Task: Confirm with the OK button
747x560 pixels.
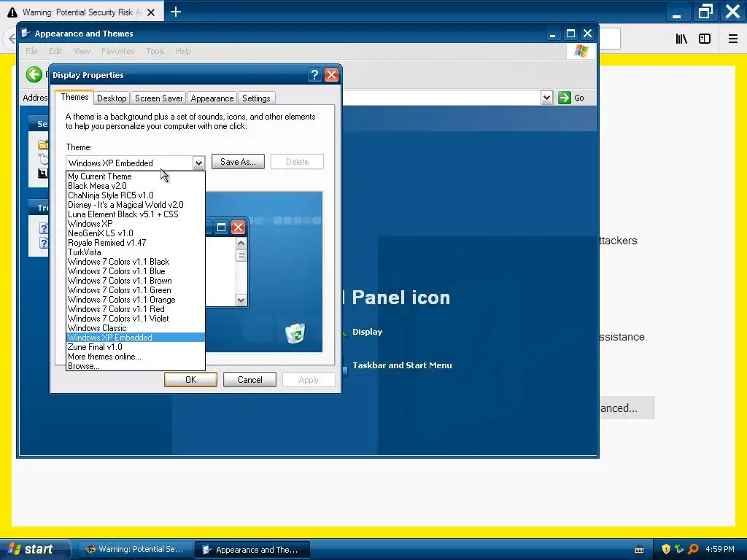Action: point(190,379)
